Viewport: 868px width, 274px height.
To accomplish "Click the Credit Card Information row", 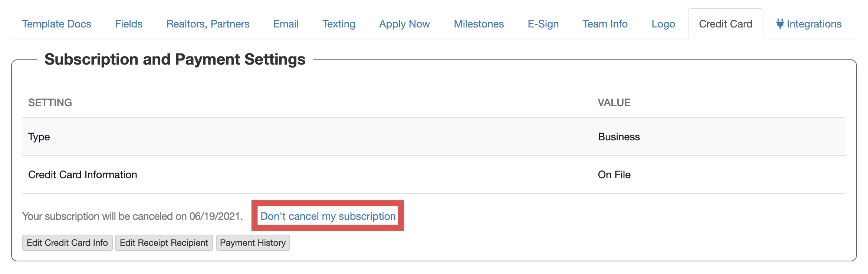I will 83,174.
